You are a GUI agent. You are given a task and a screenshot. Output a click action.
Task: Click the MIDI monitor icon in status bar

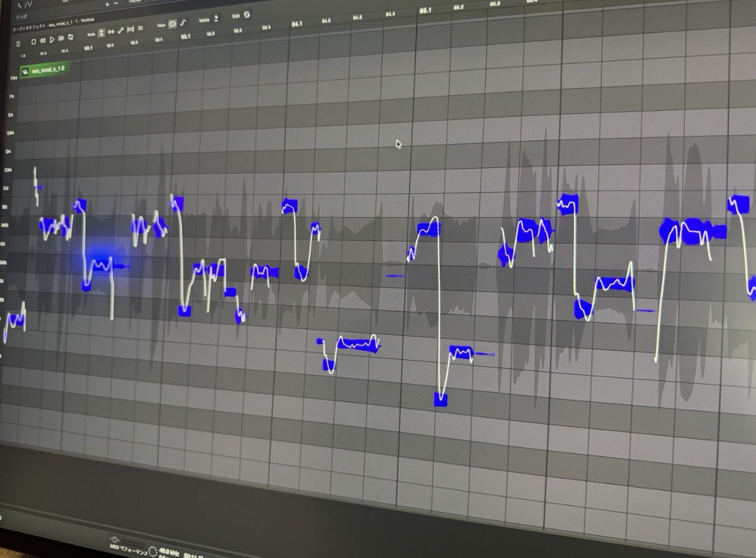point(115,539)
